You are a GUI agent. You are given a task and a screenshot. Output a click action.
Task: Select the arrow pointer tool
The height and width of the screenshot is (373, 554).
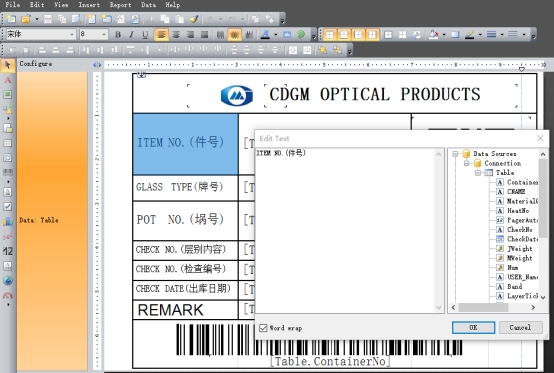coord(7,65)
